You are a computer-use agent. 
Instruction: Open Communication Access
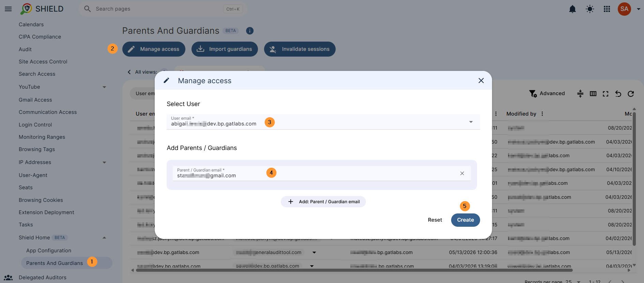click(x=48, y=112)
